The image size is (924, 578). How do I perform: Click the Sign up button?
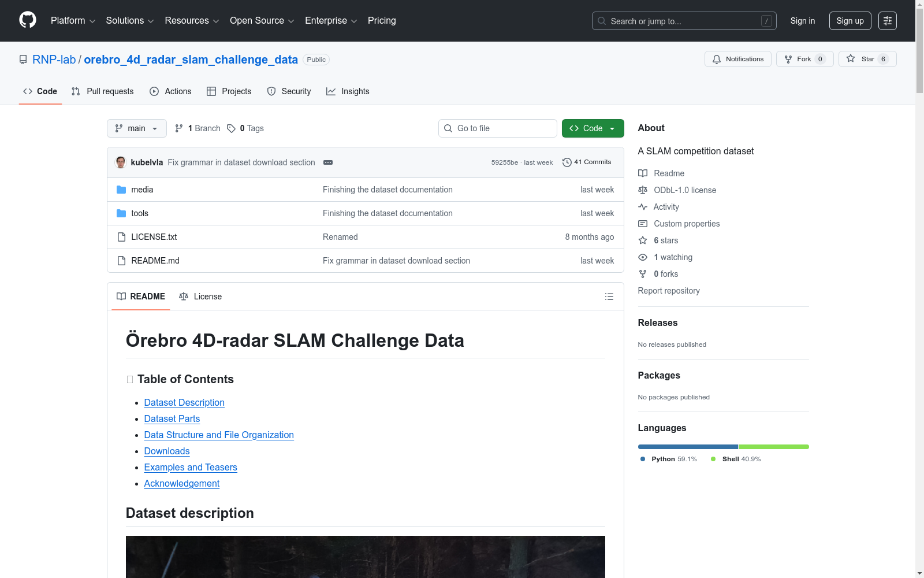pyautogui.click(x=850, y=21)
